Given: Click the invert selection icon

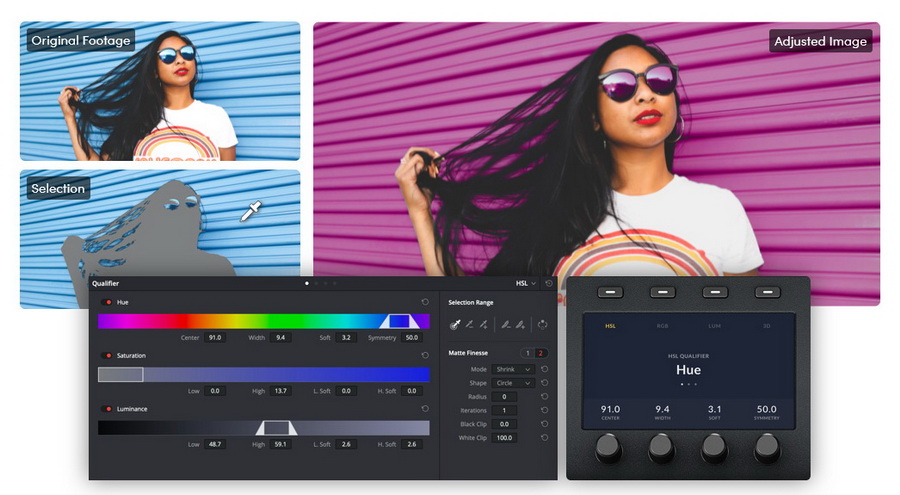Looking at the screenshot, I should point(542,324).
